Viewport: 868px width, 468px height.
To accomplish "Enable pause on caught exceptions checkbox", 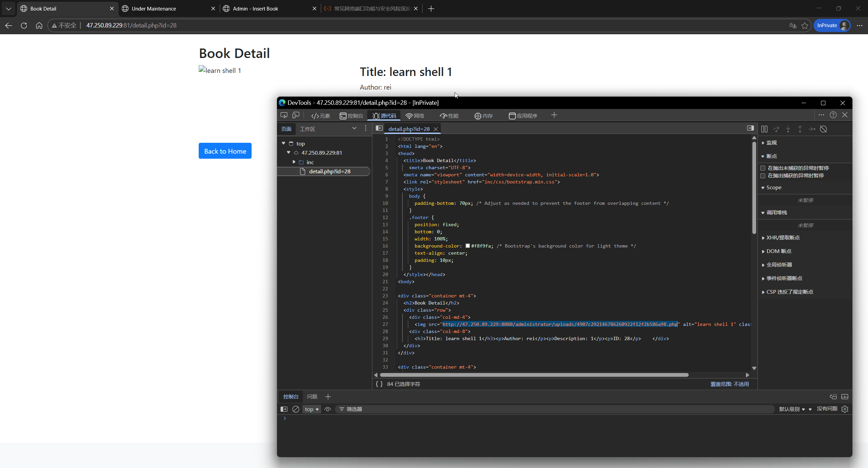I will pos(763,176).
